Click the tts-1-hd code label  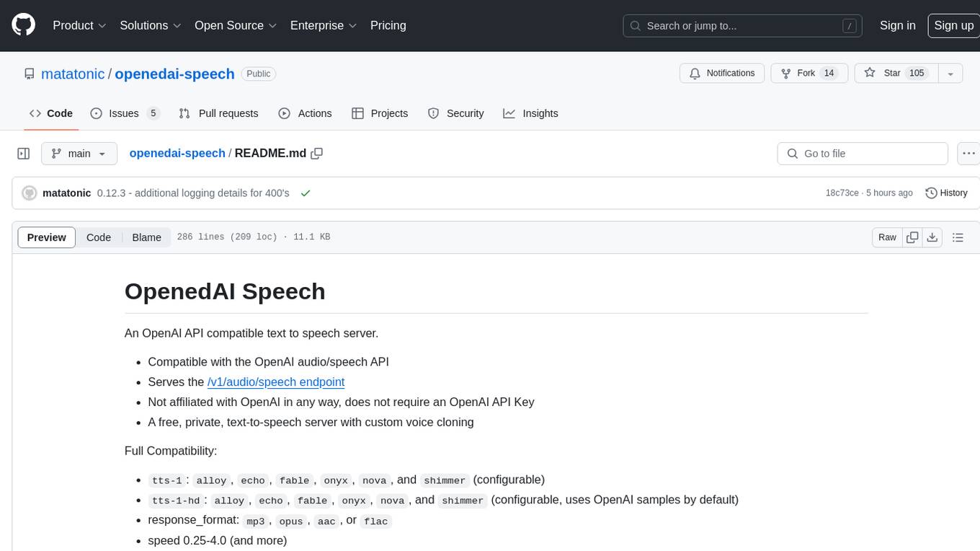point(176,501)
